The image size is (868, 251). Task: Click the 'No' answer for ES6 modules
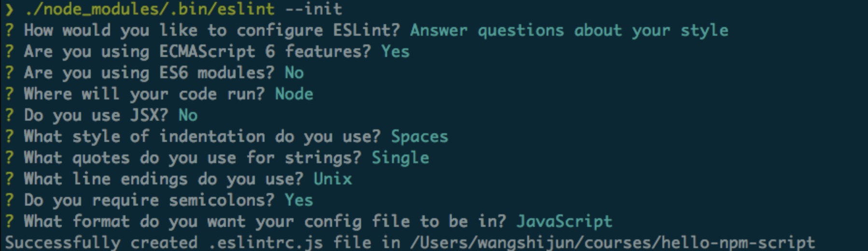pyautogui.click(x=294, y=72)
